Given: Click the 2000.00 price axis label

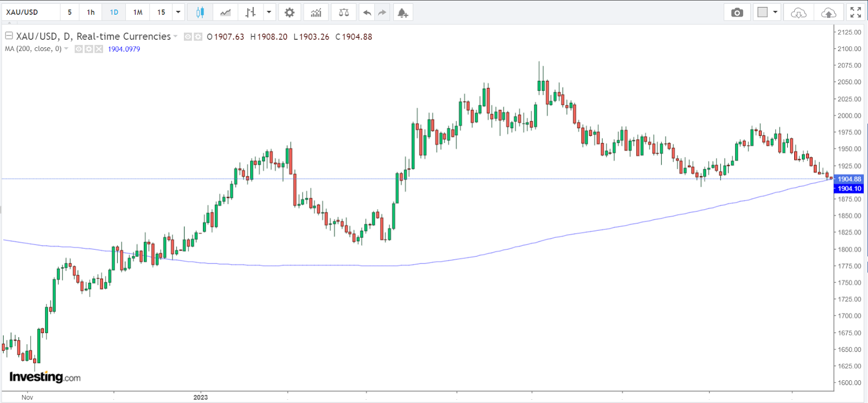Looking at the screenshot, I should coord(849,115).
